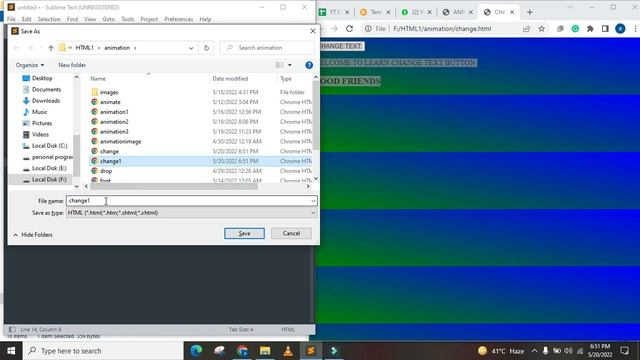Click HTML1 in the address breadcrumb

tap(84, 48)
